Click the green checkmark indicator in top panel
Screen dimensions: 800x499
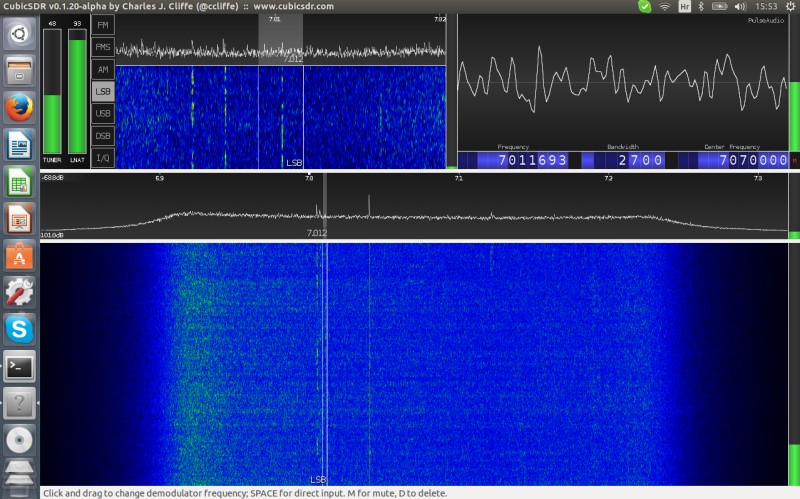coord(644,7)
